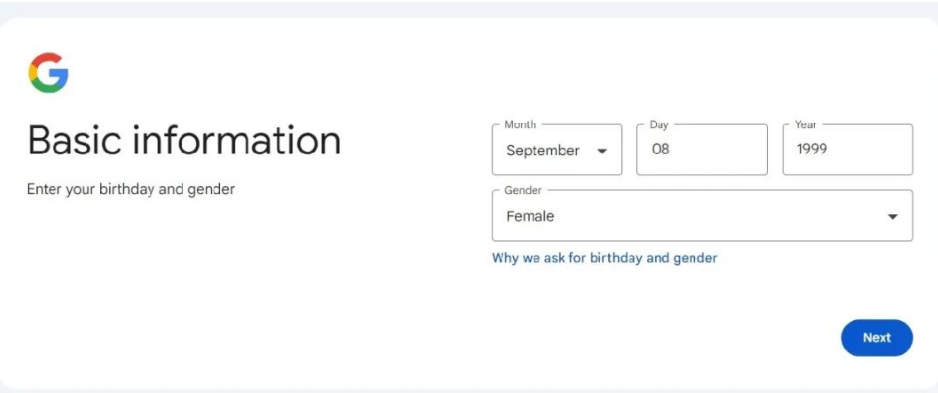
Task: Click the Gender dropdown caret arrow
Action: [893, 217]
